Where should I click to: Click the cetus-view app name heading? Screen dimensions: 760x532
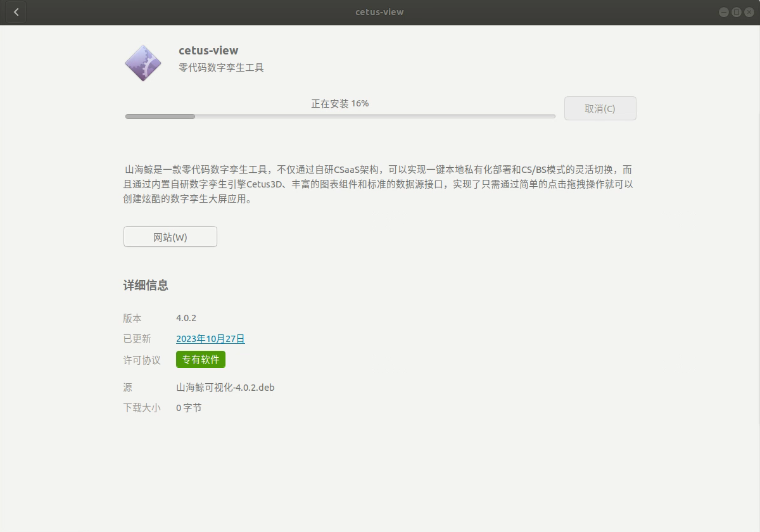[208, 51]
